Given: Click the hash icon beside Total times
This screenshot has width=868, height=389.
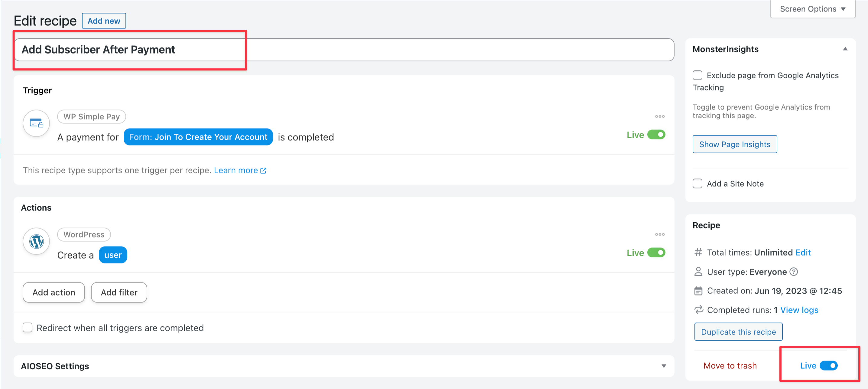Looking at the screenshot, I should (x=698, y=252).
